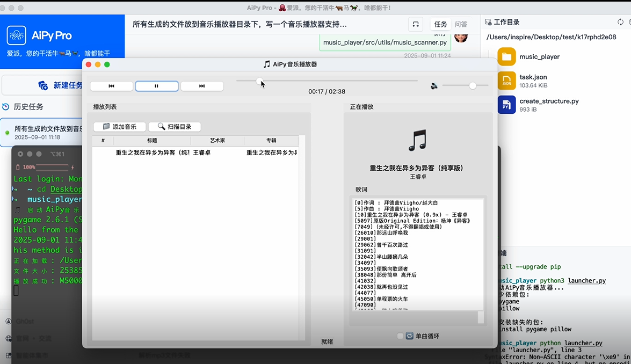Click lyric line 那远山呼唤我

(392, 233)
